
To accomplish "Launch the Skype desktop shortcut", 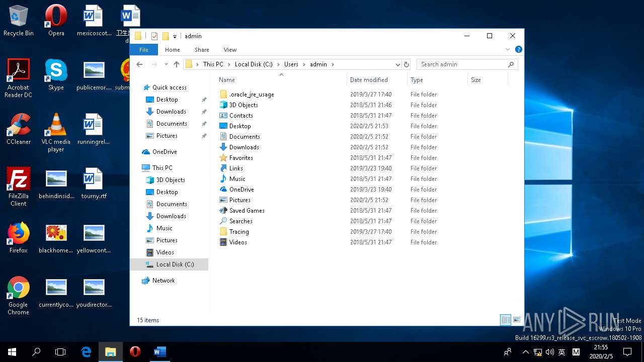I will [56, 75].
